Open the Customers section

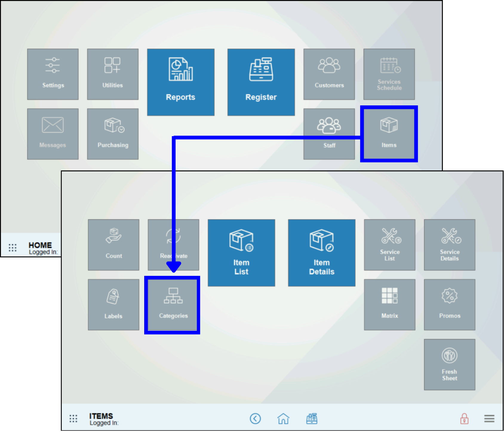click(x=329, y=74)
